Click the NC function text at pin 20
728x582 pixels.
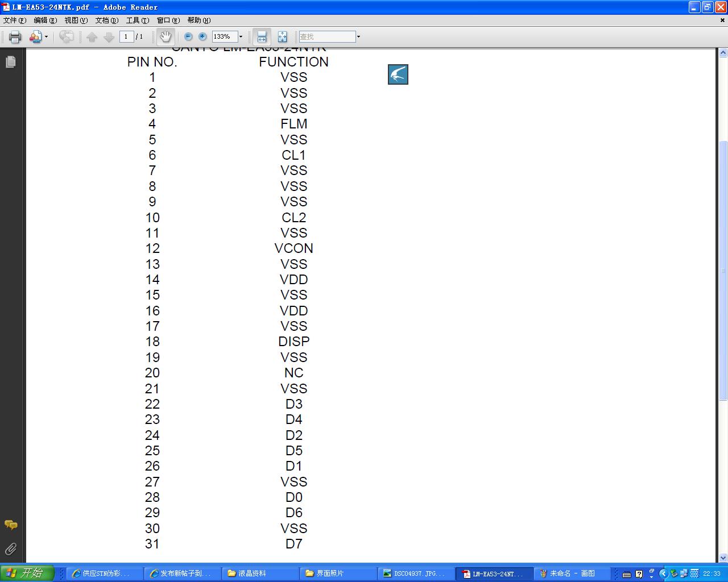pyautogui.click(x=294, y=373)
